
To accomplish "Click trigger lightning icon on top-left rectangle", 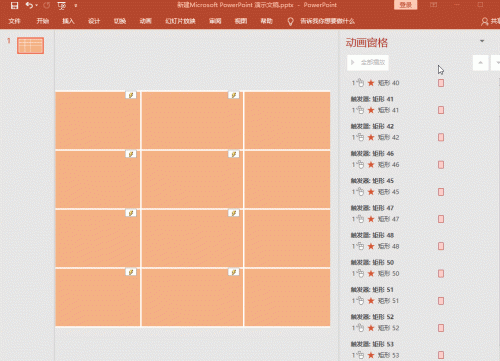I will 131,95.
